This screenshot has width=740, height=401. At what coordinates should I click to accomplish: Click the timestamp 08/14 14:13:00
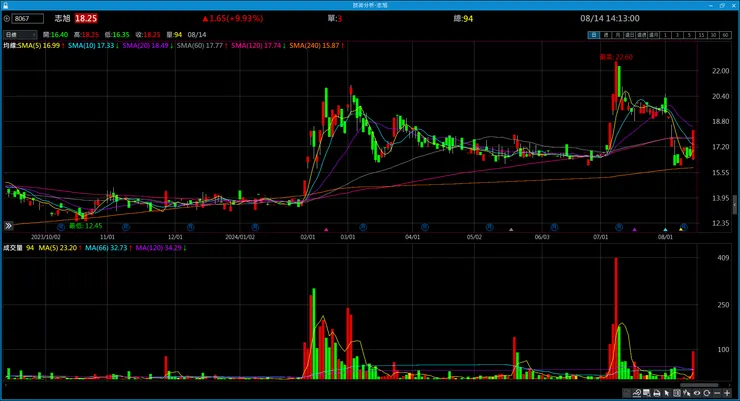point(610,18)
